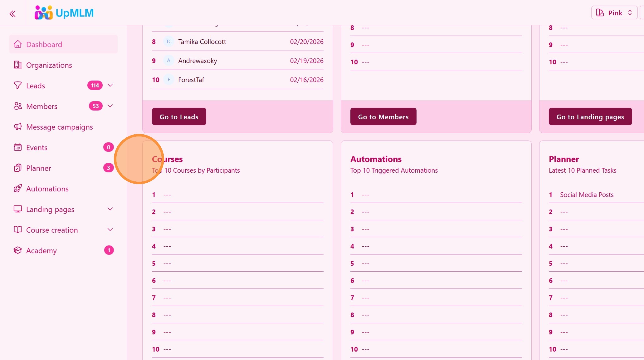
Task: Click the Organizations building icon
Action: (x=18, y=65)
